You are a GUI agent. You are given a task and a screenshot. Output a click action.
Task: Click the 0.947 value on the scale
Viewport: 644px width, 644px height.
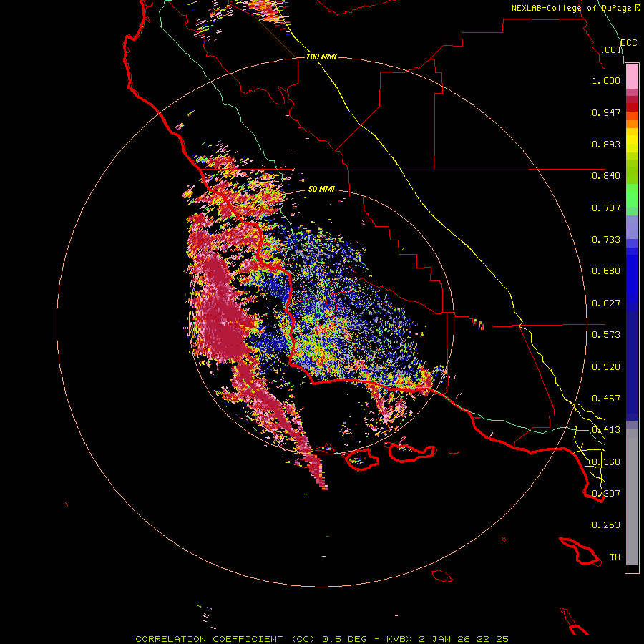click(x=606, y=112)
